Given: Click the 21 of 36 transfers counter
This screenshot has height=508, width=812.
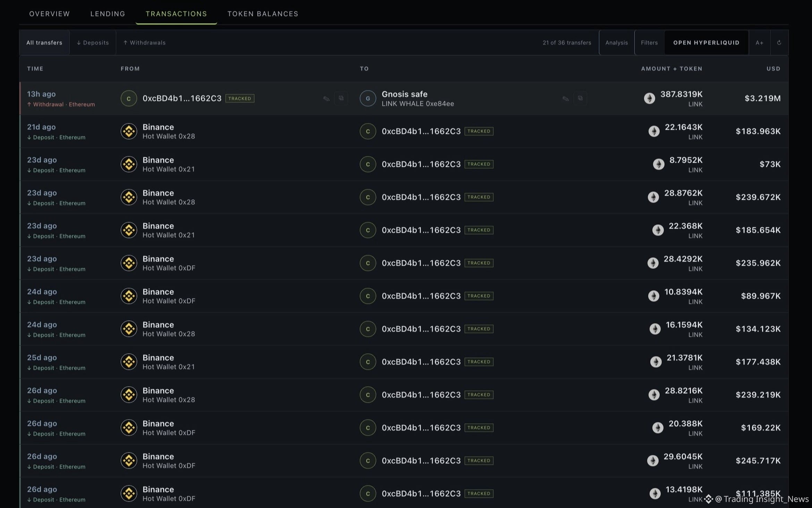Looking at the screenshot, I should coord(567,43).
